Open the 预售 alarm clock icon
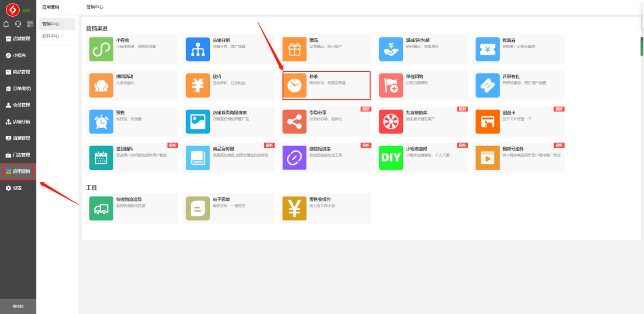644x314 pixels. click(x=101, y=122)
